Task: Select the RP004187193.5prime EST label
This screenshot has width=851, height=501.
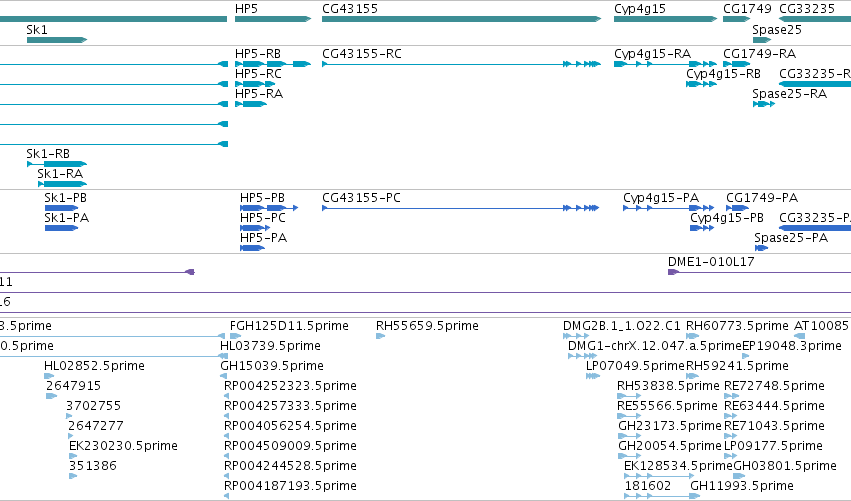Action: coord(290,486)
